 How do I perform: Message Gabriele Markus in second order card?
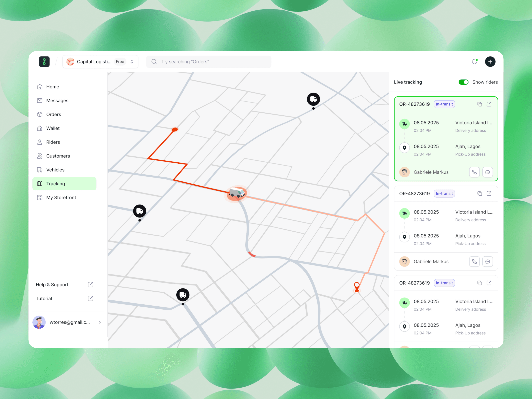(x=487, y=262)
